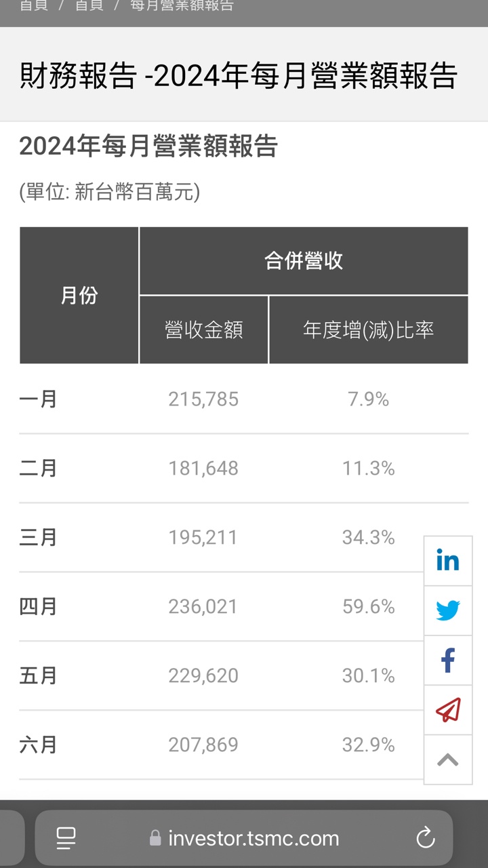Click the Facebook share icon
This screenshot has height=868, width=488.
click(447, 660)
